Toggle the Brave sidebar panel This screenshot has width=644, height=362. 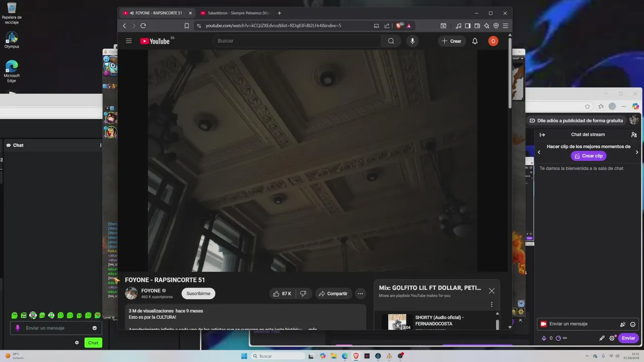click(x=467, y=26)
